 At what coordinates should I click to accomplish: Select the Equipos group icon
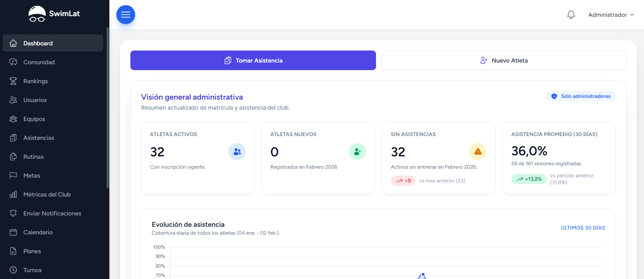pos(13,119)
